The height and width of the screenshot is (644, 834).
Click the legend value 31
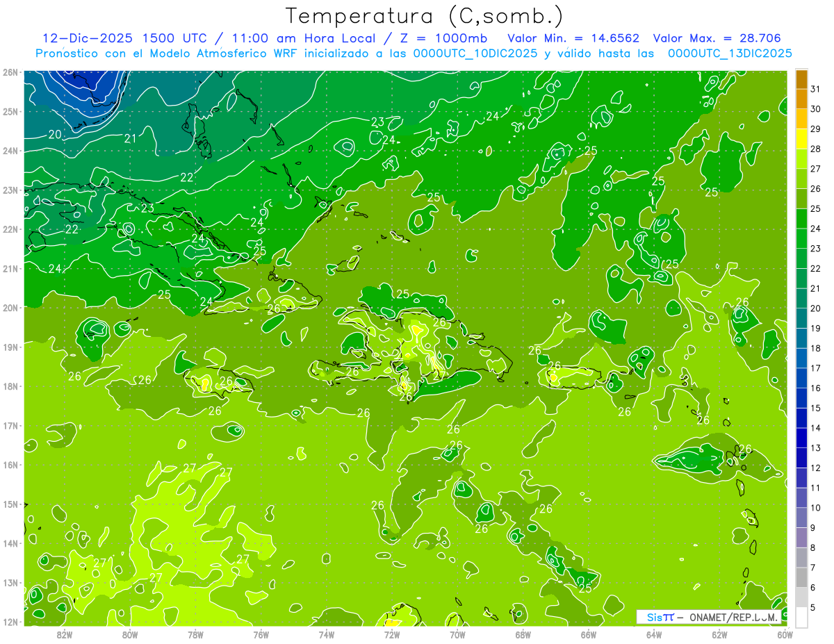[x=815, y=89]
